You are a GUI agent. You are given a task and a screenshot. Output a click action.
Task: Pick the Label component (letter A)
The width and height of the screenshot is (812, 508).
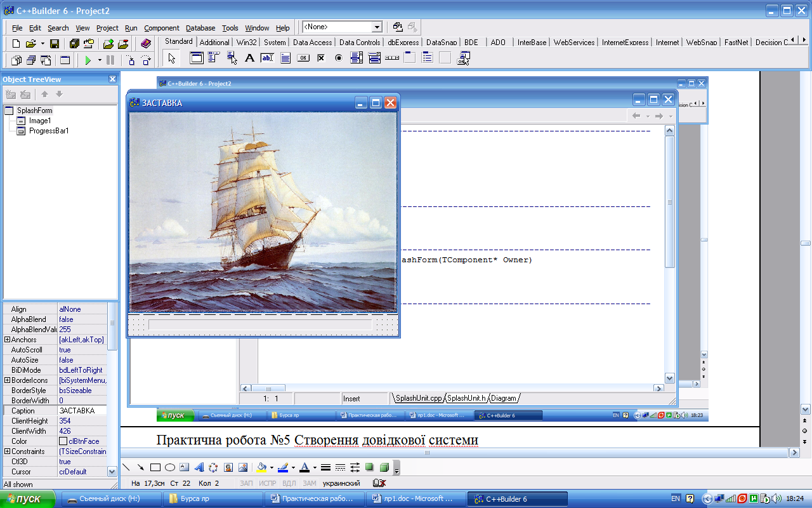(249, 58)
